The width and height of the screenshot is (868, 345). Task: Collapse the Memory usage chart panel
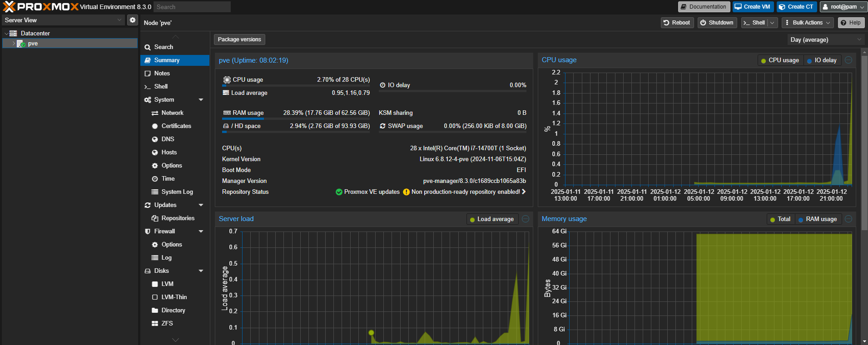pos(848,219)
